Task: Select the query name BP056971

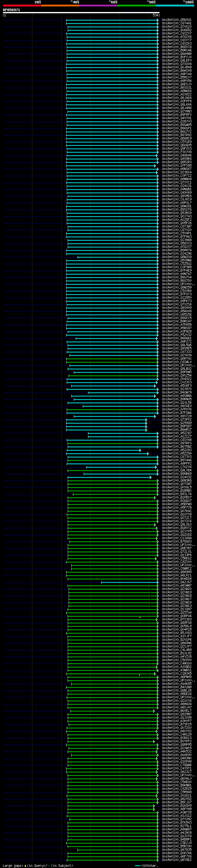Action: (11, 10)
